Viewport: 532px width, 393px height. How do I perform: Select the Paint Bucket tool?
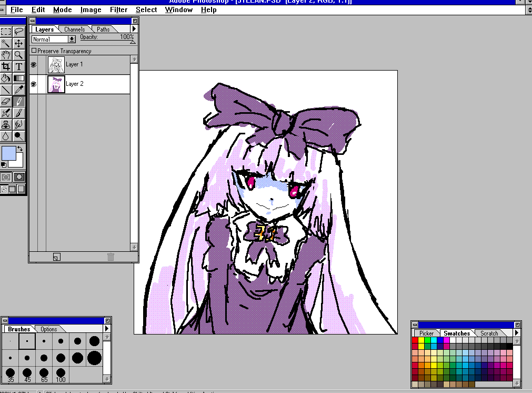click(x=6, y=78)
